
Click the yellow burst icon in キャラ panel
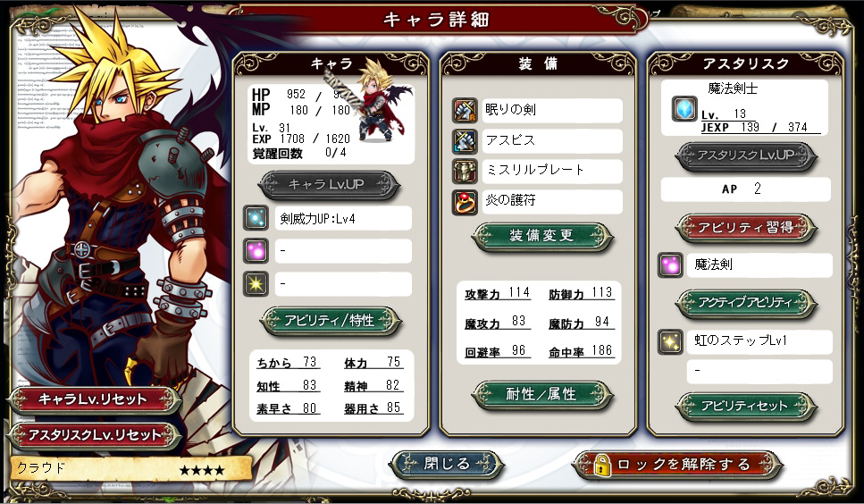coord(256,284)
